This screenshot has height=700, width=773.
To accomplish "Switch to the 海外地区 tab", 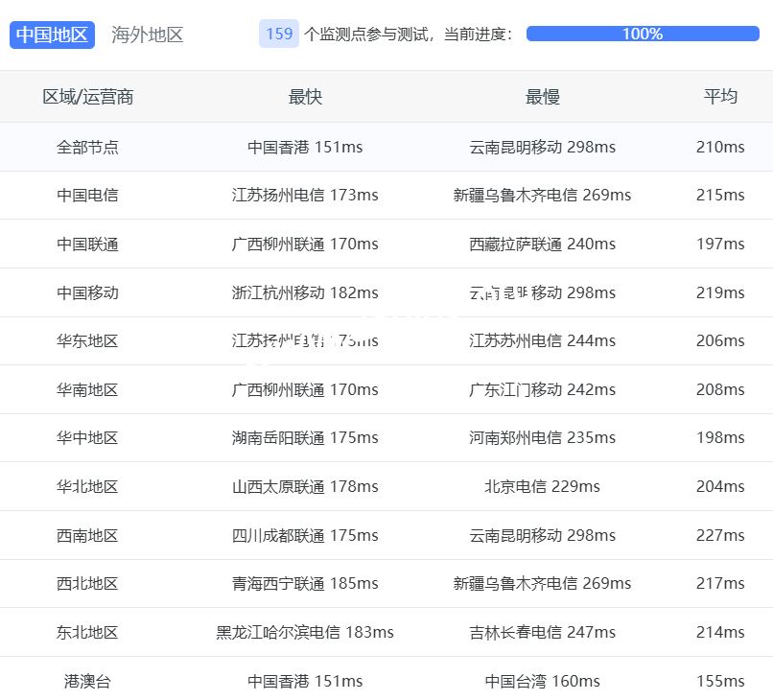I will (147, 35).
